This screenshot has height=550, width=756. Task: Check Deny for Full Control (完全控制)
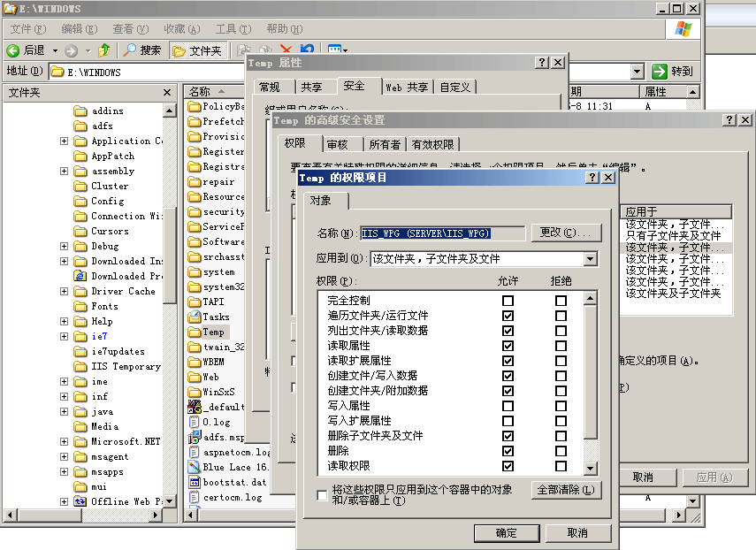[x=561, y=301]
